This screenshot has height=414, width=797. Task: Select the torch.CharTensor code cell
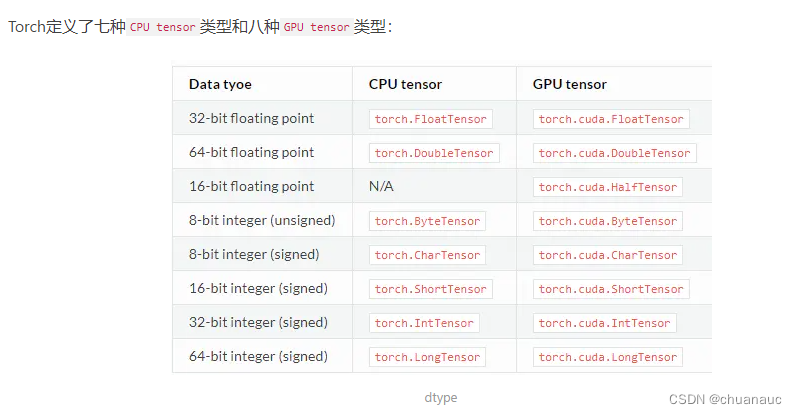pos(427,255)
